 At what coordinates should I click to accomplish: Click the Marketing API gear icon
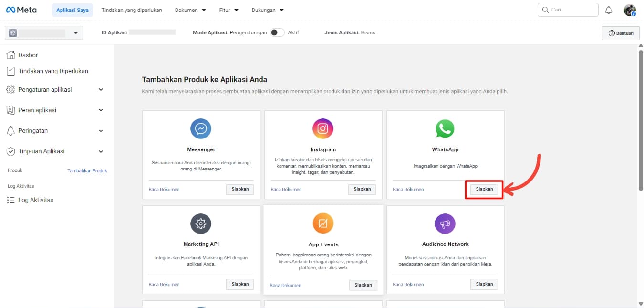point(201,223)
